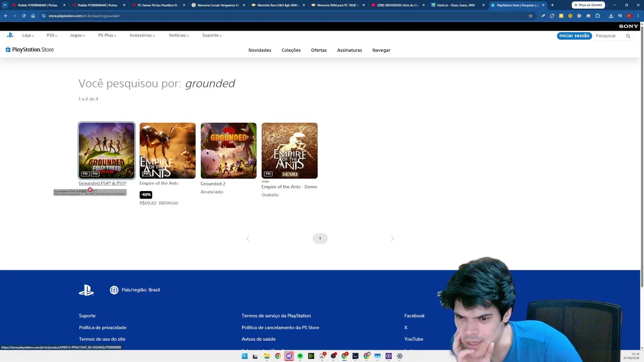Click the Chrome profile avatar icon
The width and height of the screenshot is (644, 362).
[x=629, y=16]
